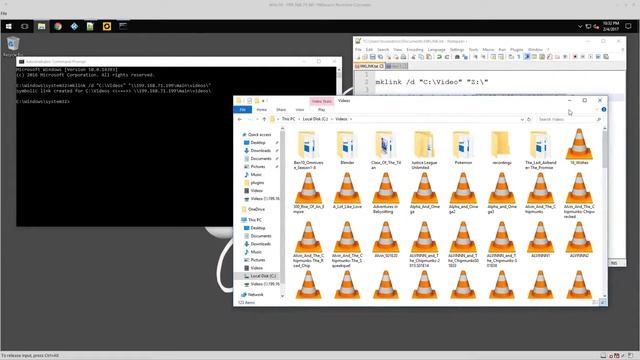The image size is (640, 360).
Task: Switch Explorer to large icons view
Action: [x=603, y=302]
